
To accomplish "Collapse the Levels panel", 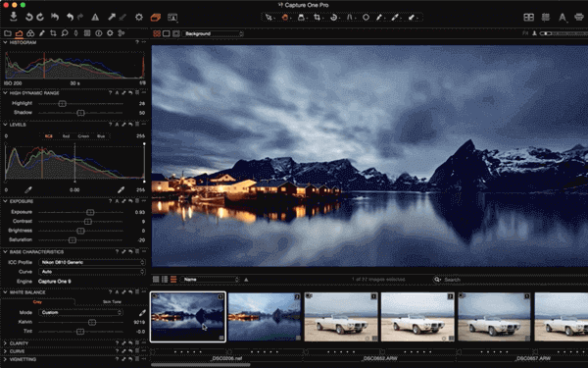I will (x=5, y=125).
